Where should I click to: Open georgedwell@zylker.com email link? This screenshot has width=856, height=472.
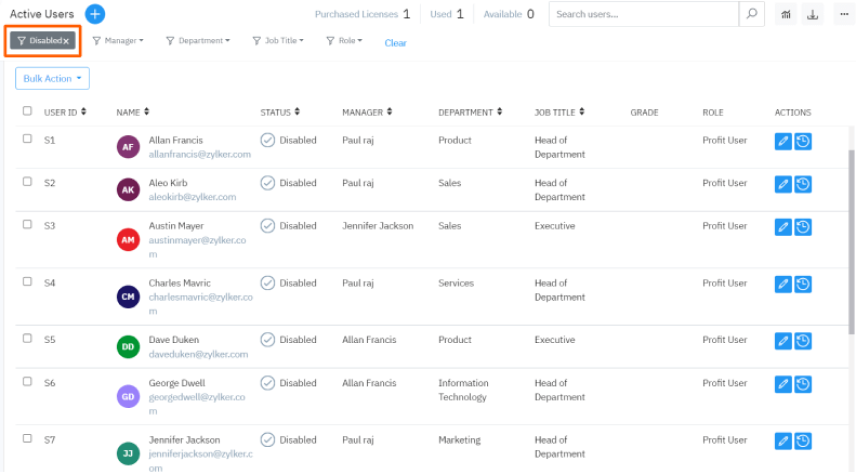click(197, 404)
